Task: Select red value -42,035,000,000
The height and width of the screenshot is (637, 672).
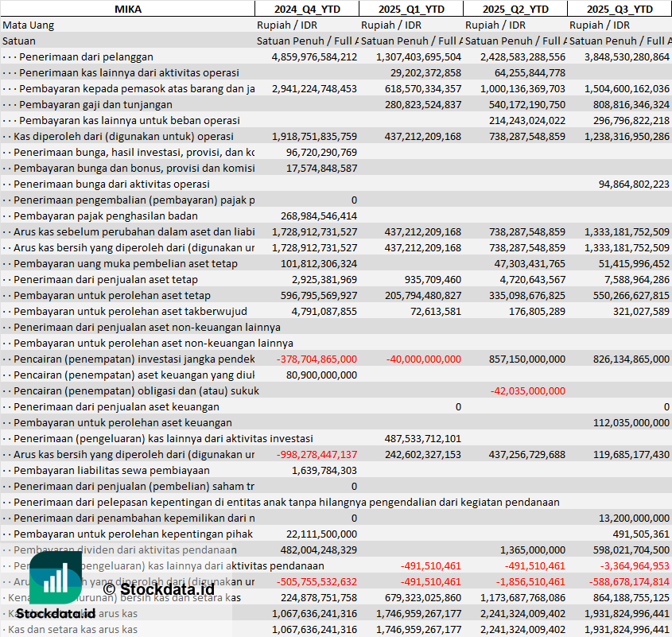Action: [527, 391]
